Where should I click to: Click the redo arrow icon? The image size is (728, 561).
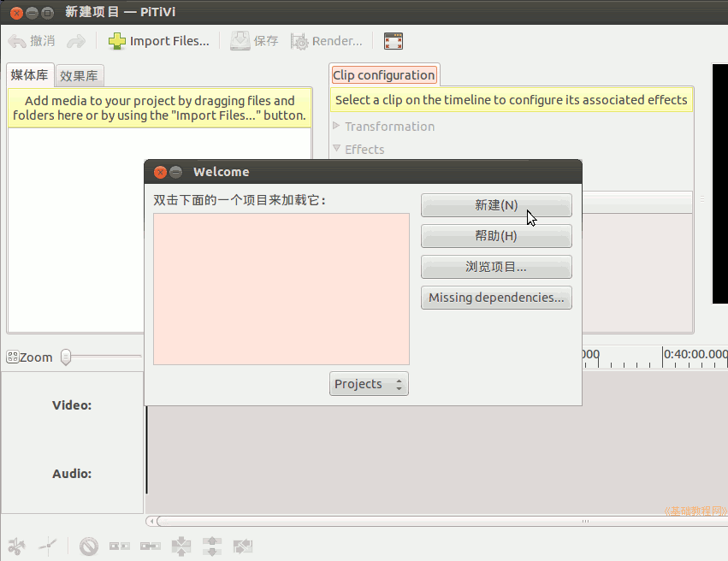[x=76, y=41]
